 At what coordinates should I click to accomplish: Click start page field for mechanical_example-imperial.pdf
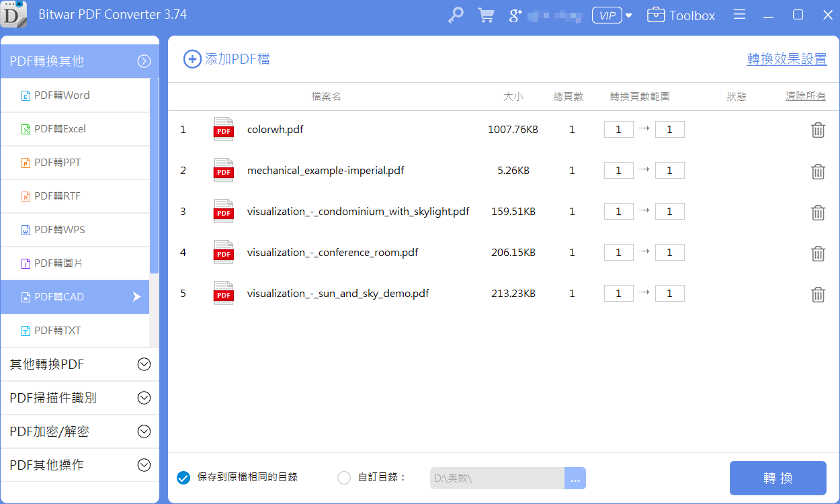coord(619,171)
